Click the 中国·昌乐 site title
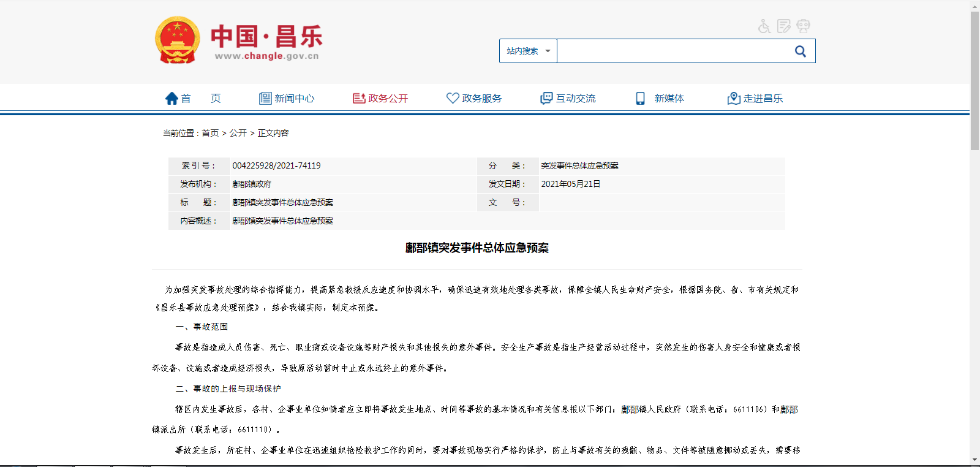Screen dimensions: 980x467 pos(266,37)
